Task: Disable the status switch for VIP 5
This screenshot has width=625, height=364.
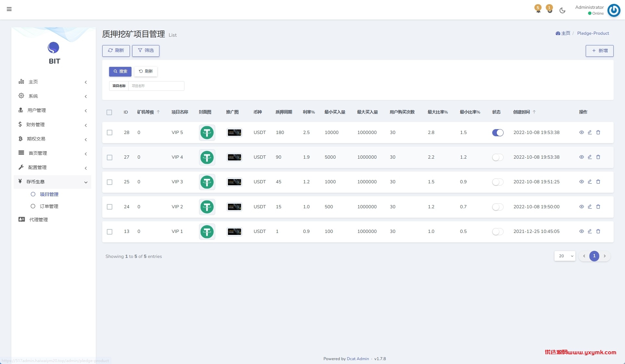Action: (498, 132)
